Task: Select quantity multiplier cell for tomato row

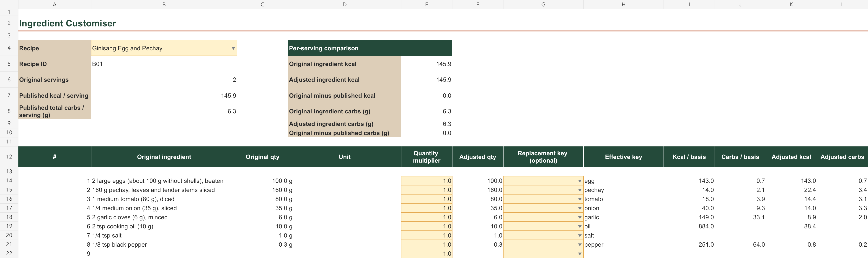Action: tap(426, 199)
